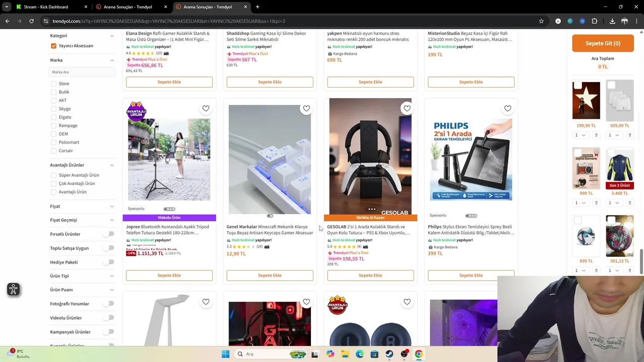Image resolution: width=644 pixels, height=362 pixels.
Task: Favorite the Genel Markalar keycaps product heart
Action: click(306, 109)
